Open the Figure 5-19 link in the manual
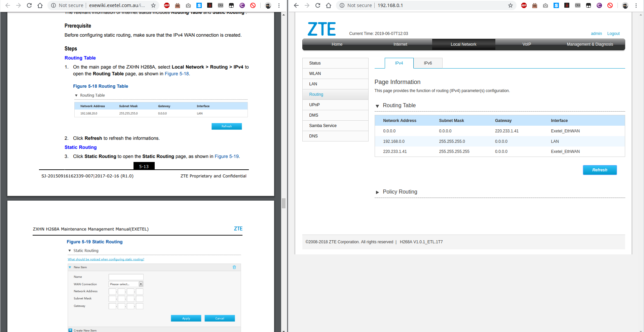This screenshot has height=332, width=644. point(227,157)
